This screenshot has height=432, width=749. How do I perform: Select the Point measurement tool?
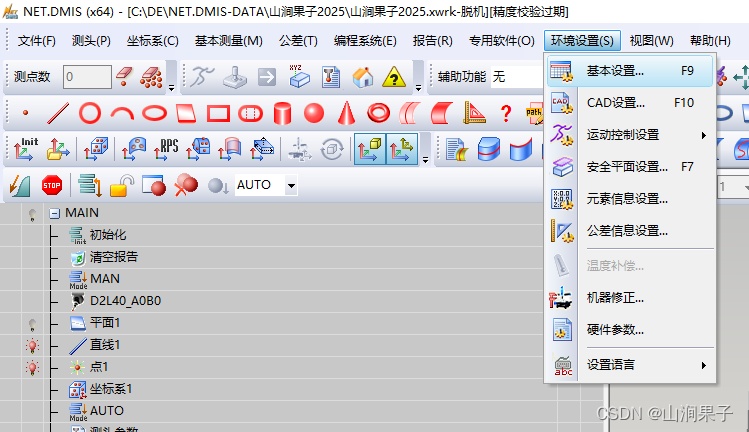[25, 113]
